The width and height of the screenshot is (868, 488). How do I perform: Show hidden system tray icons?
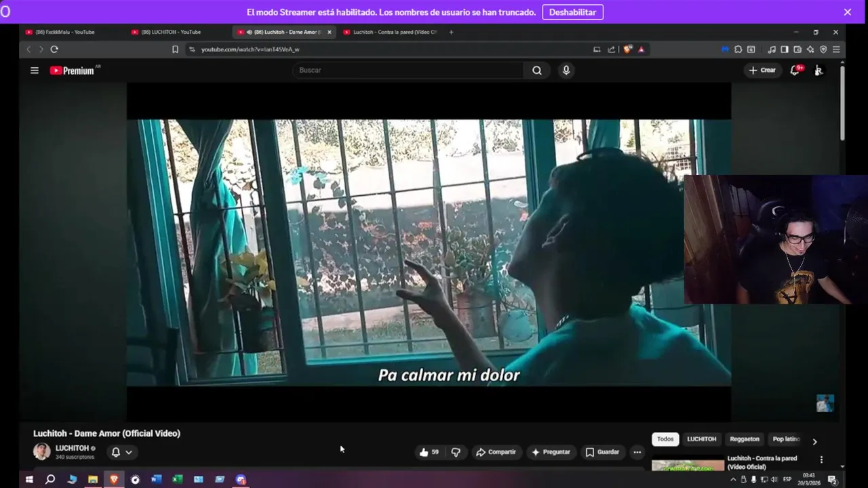point(732,479)
